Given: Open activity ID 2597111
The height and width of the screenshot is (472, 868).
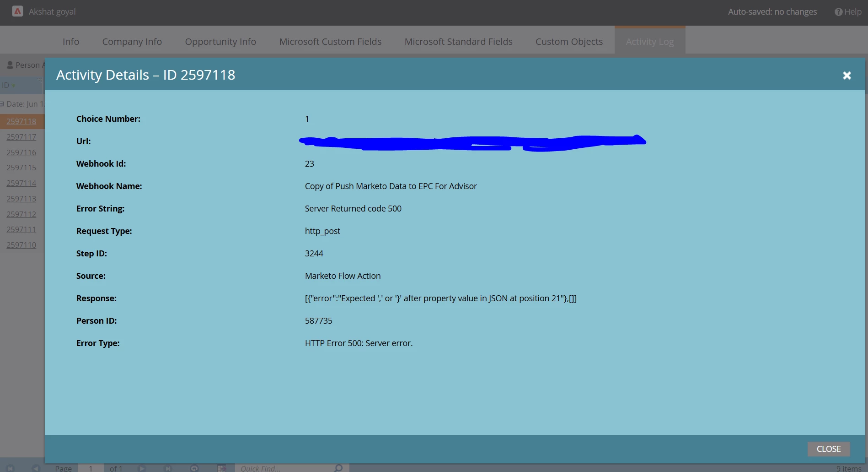Looking at the screenshot, I should point(21,229).
